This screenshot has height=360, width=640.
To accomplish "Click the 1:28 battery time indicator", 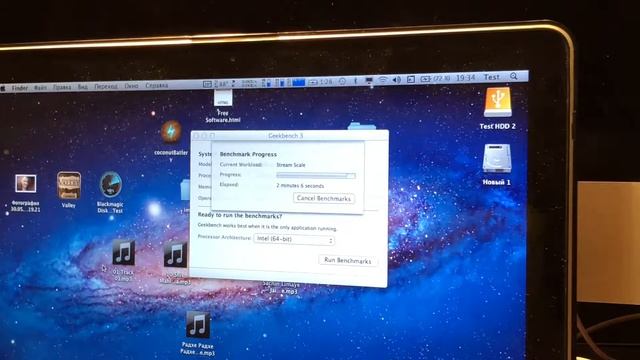I will click(x=321, y=82).
